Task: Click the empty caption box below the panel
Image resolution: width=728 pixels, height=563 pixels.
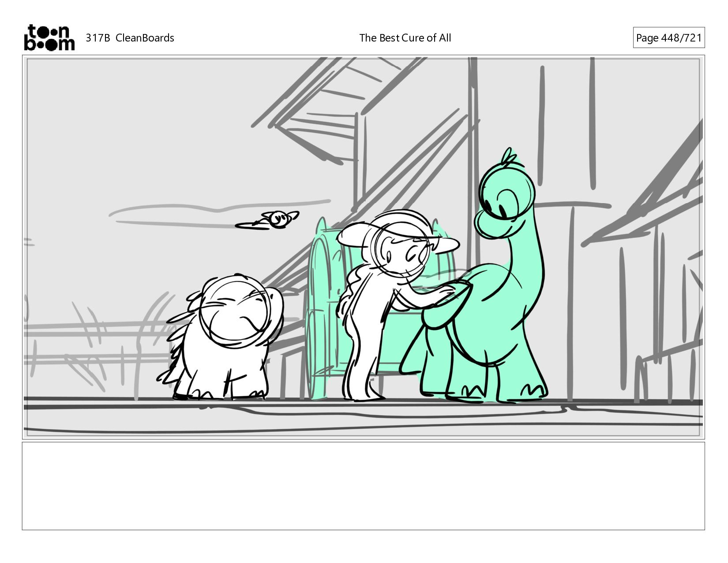Action: 364,486
